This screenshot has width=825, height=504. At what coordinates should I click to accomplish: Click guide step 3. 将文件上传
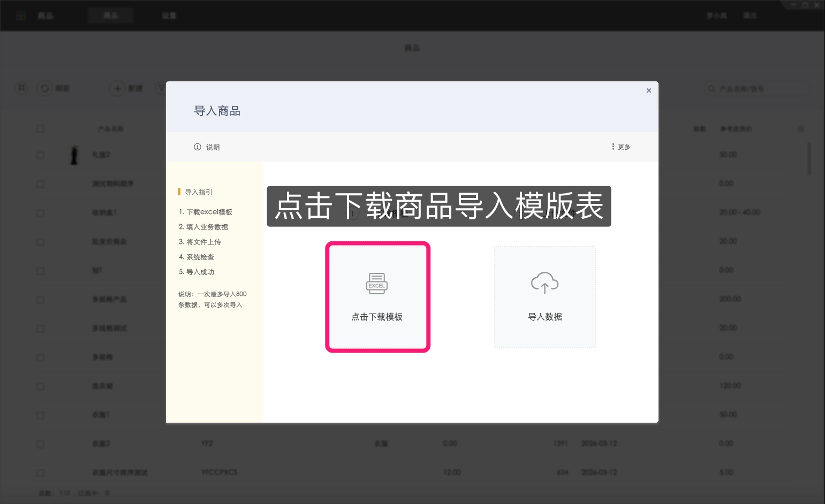click(200, 242)
